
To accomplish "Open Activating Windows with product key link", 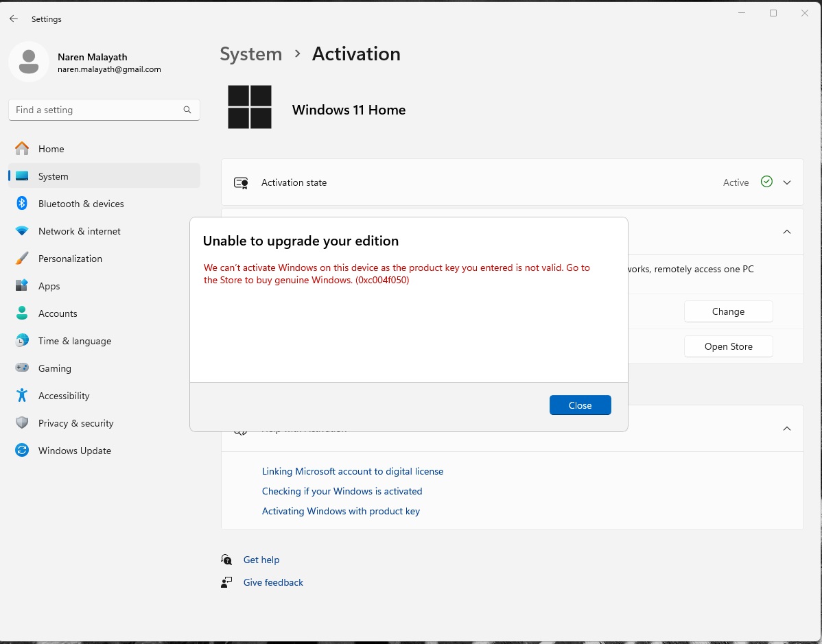I will pyautogui.click(x=341, y=511).
